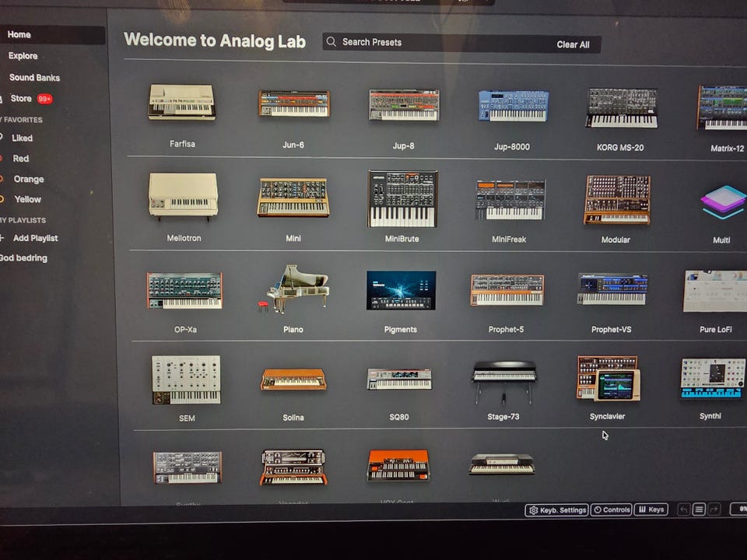Screen dimensions: 747x560
Task: Open the Explore section
Action: pos(23,56)
